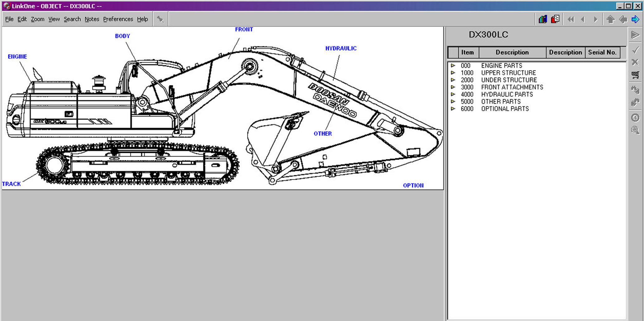Viewport: 644px width, 321px height.
Task: Open the Preferences menu
Action: point(118,19)
